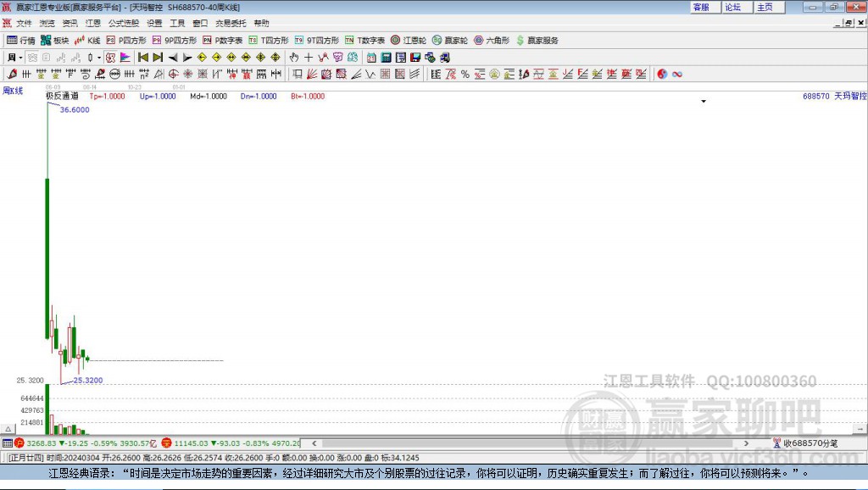This screenshot has height=490, width=868.
Task: Jump to first bar with skip-back arrow
Action: coord(142,57)
